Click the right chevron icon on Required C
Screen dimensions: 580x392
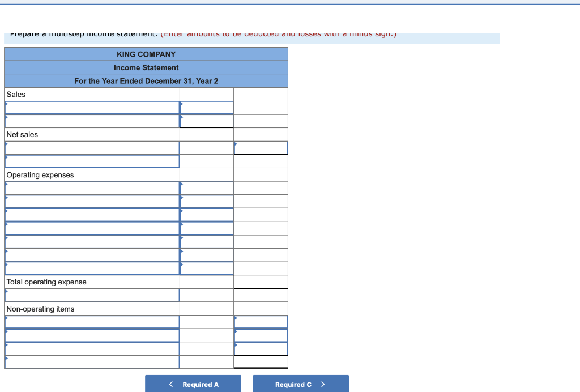(323, 384)
